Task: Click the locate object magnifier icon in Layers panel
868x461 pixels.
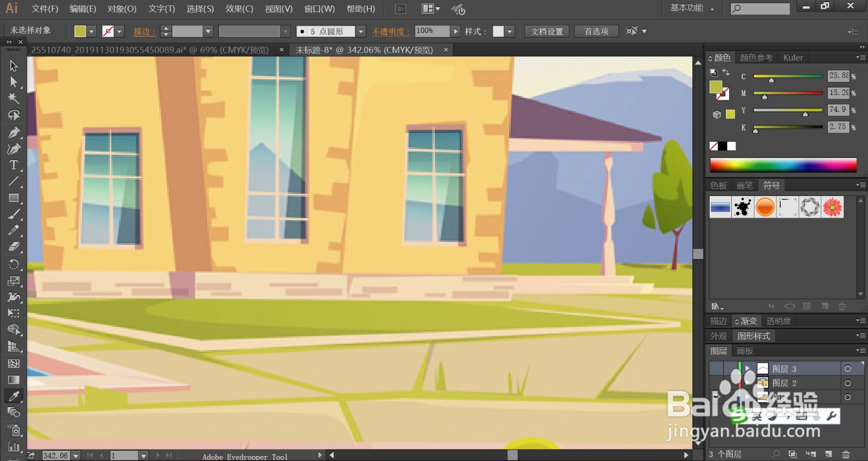Action: coord(776,454)
